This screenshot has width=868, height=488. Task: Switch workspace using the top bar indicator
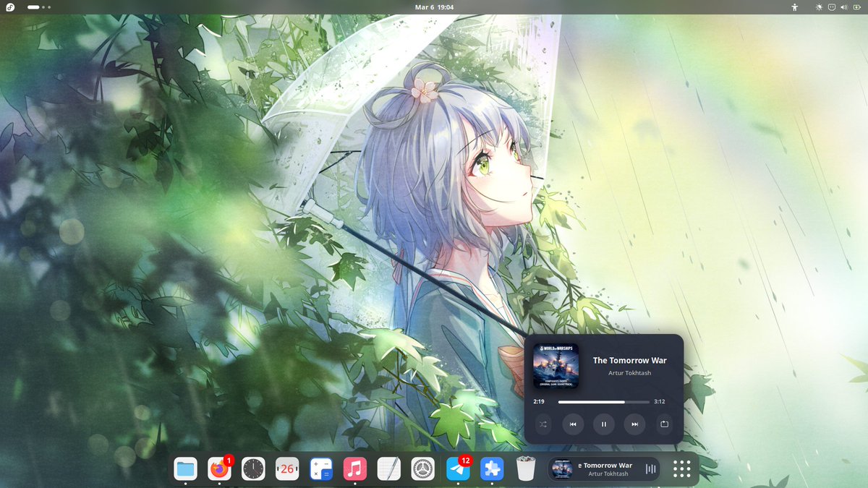pyautogui.click(x=39, y=7)
